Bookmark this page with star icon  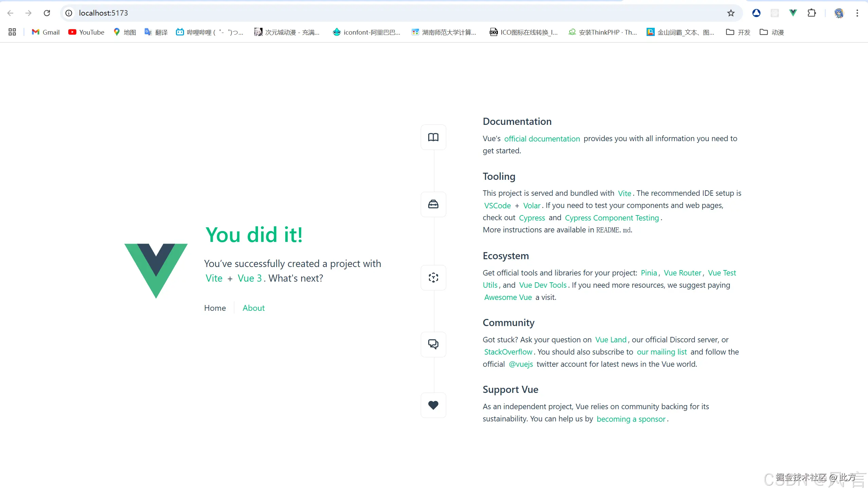[x=731, y=13]
